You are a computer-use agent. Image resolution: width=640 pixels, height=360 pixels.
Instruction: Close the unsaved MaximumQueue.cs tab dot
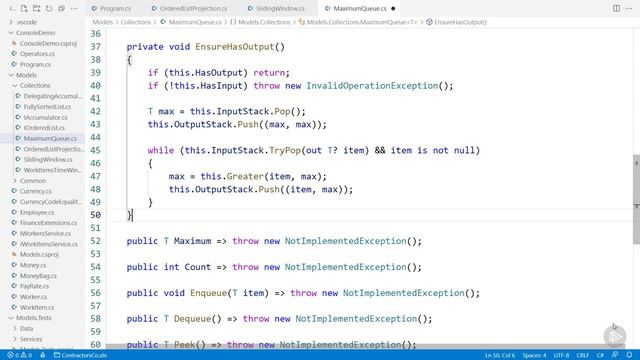tap(393, 8)
